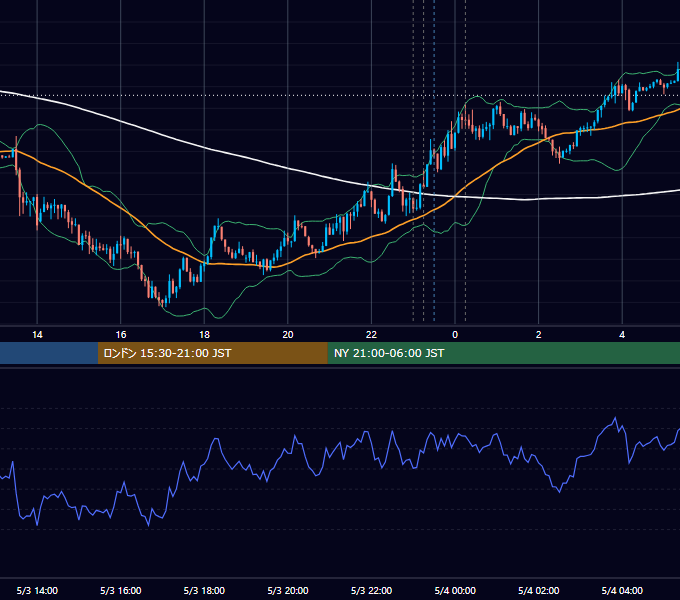
Task: Click the blue dashed vertical time marker
Action: click(434, 160)
